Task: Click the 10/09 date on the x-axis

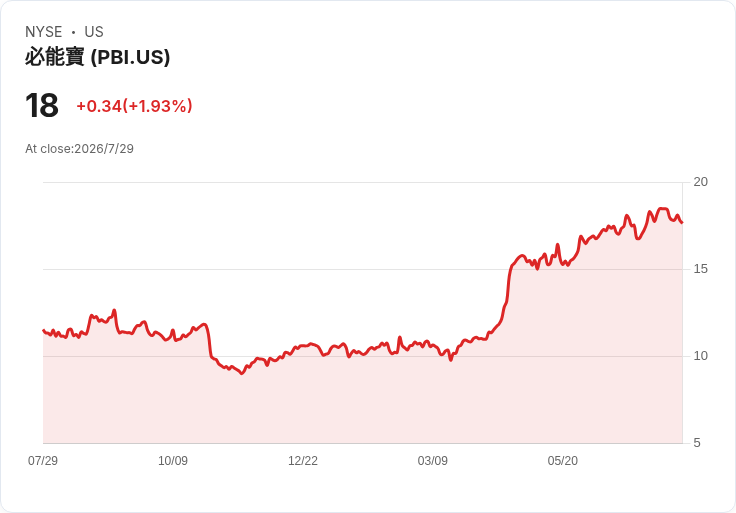Action: pyautogui.click(x=173, y=460)
